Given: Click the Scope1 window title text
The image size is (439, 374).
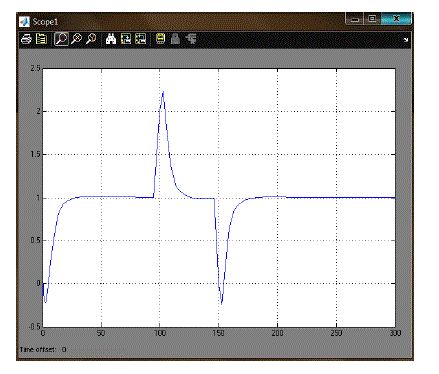Looking at the screenshot, I should [x=45, y=22].
